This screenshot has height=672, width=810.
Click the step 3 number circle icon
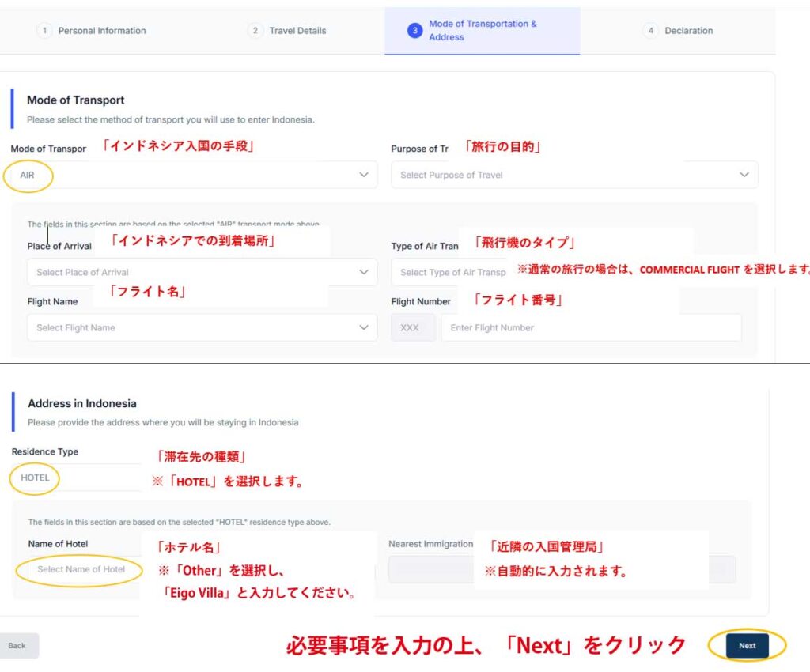coord(414,31)
